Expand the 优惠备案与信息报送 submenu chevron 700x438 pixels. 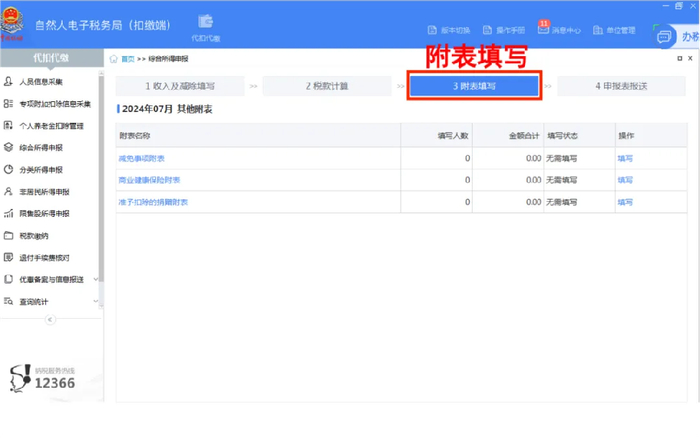tap(96, 279)
